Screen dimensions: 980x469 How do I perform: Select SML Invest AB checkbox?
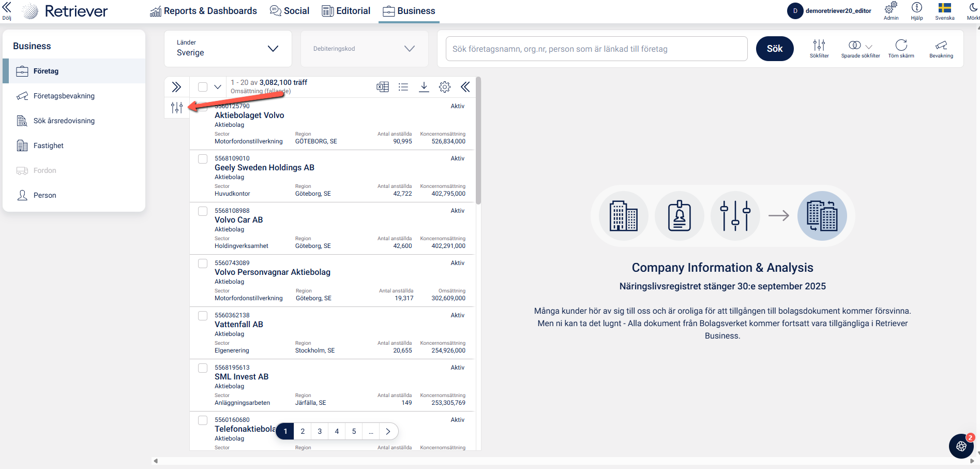coord(203,368)
